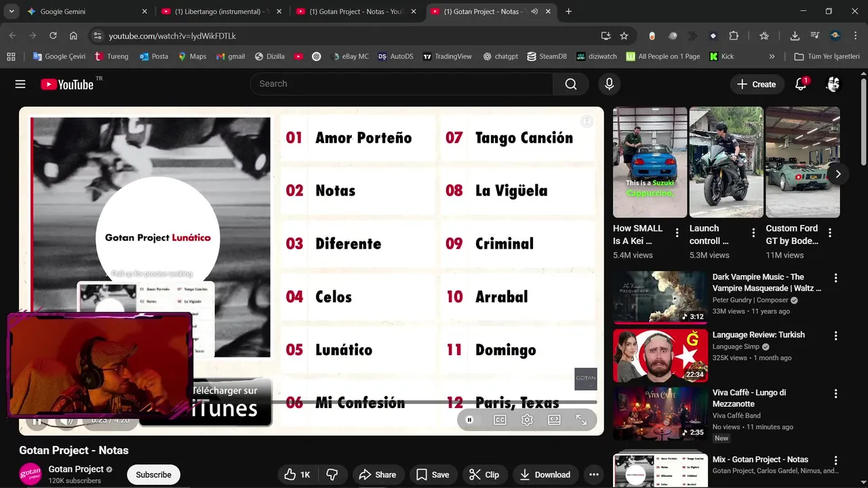This screenshot has width=868, height=488.
Task: Open options for How SMALL Is A Kei short
Action: click(x=677, y=233)
